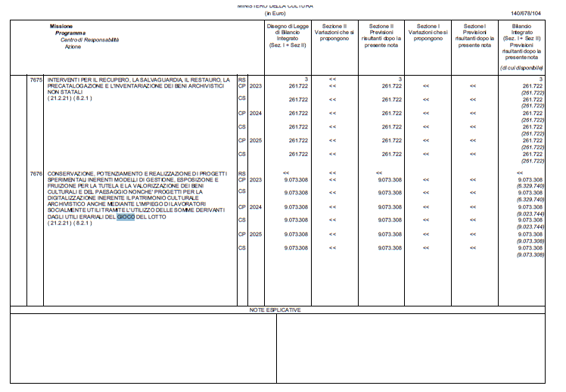Viewport: 566px width, 392px height.
Task: Click the highlighted word GIOCO
Action: pyautogui.click(x=126, y=217)
